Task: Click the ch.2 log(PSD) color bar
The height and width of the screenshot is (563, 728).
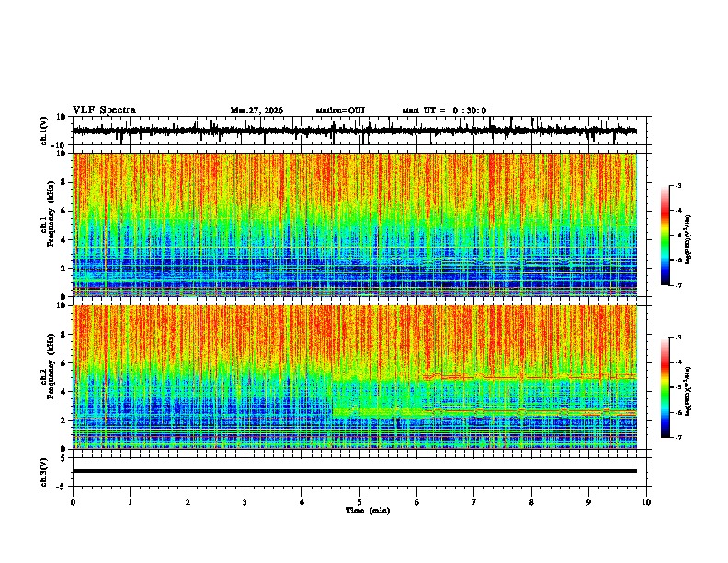Action: point(665,387)
